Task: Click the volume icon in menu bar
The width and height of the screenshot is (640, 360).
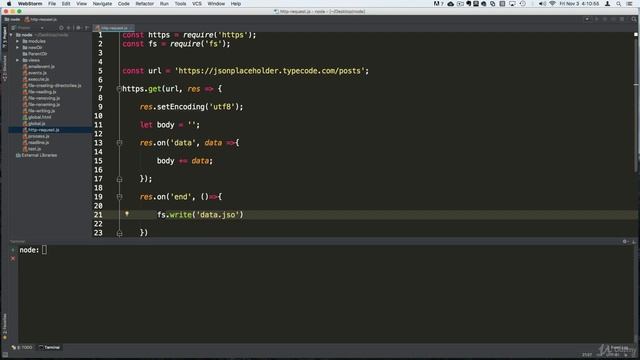Action: [x=542, y=4]
